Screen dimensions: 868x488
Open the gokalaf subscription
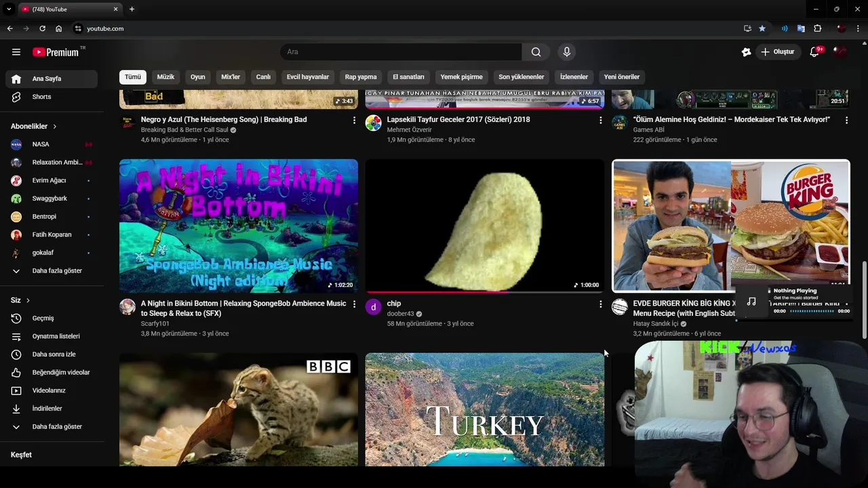pyautogui.click(x=52, y=253)
